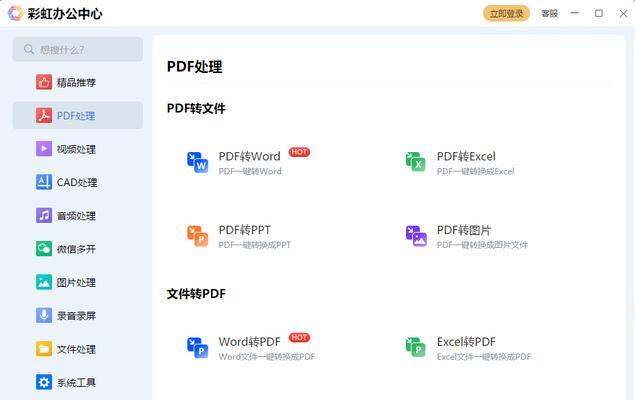The image size is (635, 400).
Task: Click description text Excel文件一键转换成PDF
Action: (484, 357)
